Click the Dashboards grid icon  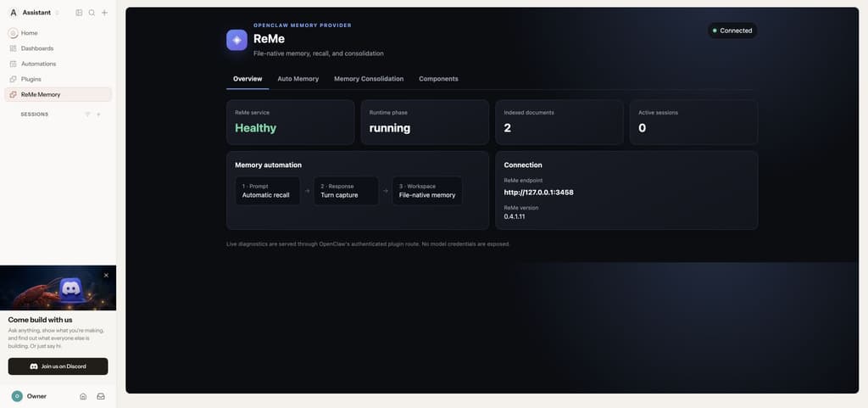coord(14,48)
